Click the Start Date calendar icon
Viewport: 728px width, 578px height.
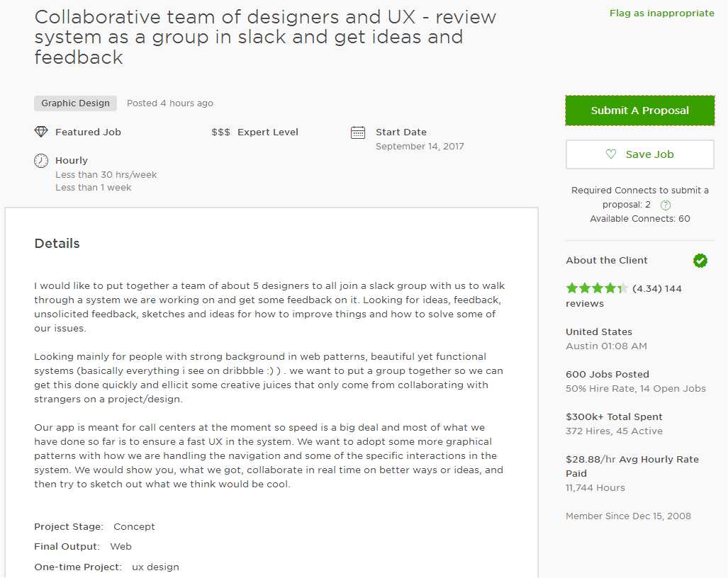tap(359, 132)
